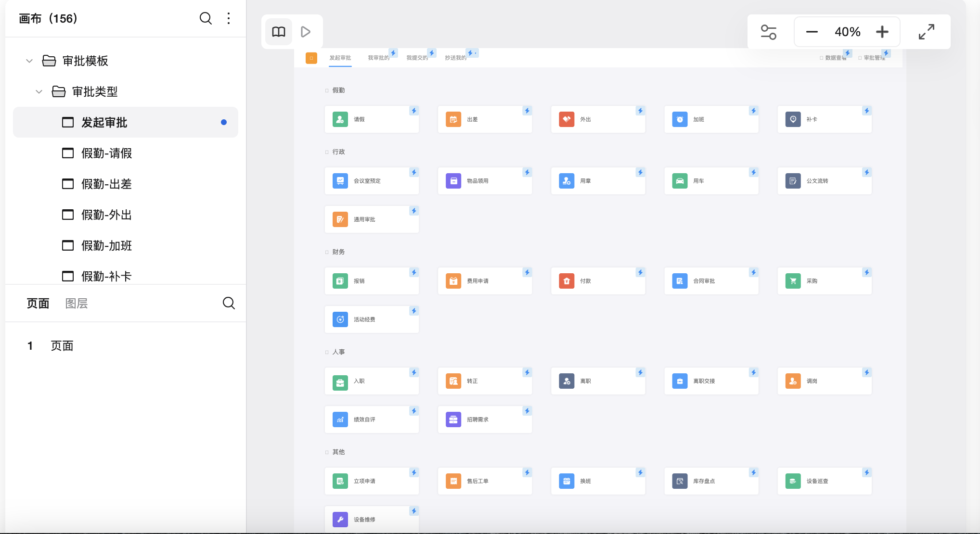980x534 pixels.
Task: Click the lightning hotspot on 换班 card
Action: [x=640, y=472]
